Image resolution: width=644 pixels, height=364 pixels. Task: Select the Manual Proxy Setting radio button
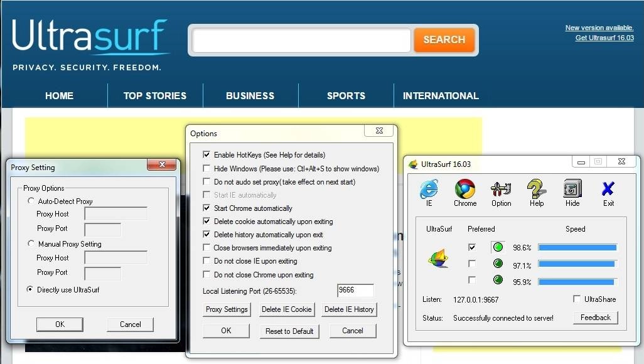(31, 244)
